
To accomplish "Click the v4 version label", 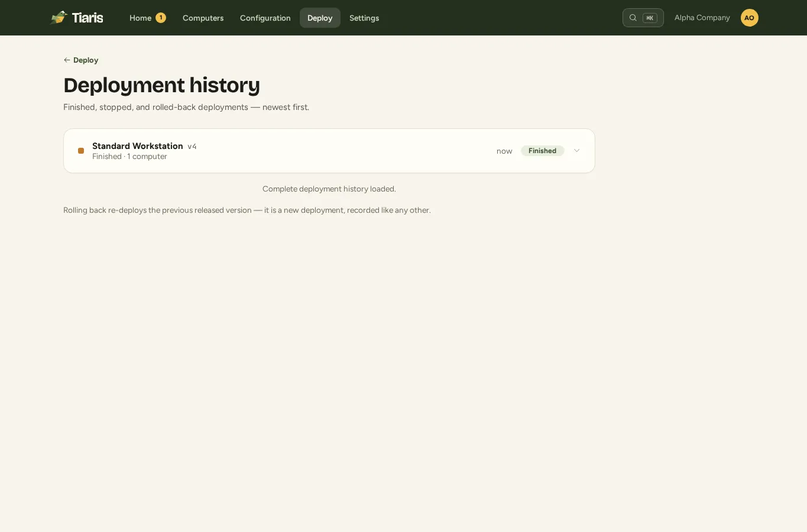I will [192, 147].
